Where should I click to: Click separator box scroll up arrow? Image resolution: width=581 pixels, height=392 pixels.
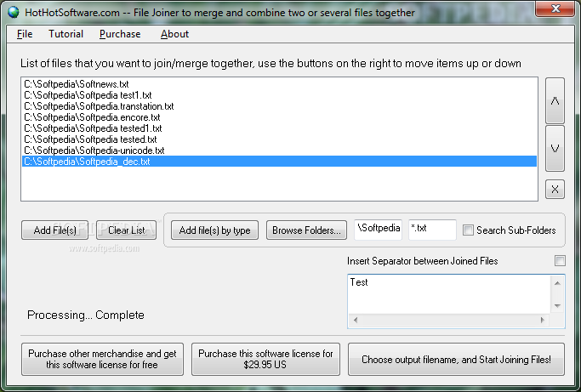pyautogui.click(x=557, y=283)
